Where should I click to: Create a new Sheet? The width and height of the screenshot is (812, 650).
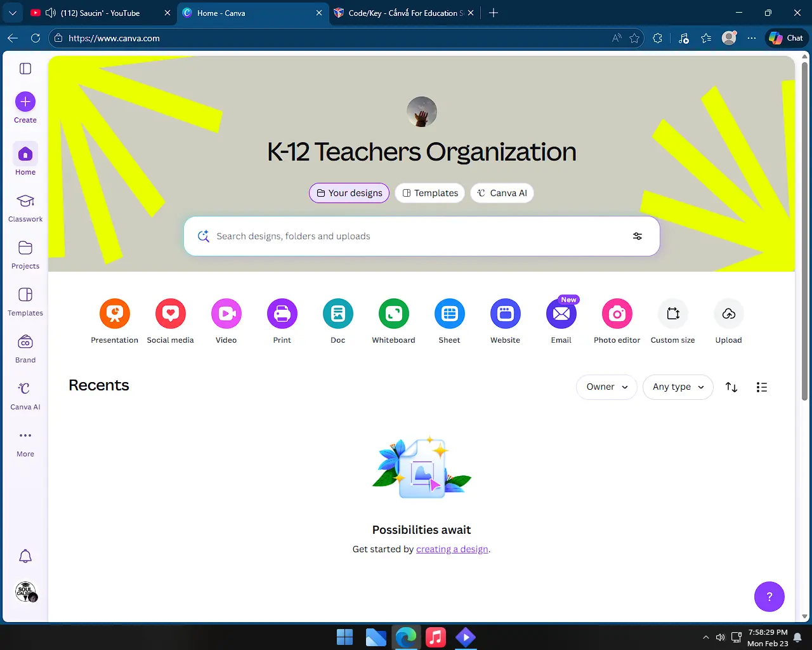pyautogui.click(x=449, y=321)
